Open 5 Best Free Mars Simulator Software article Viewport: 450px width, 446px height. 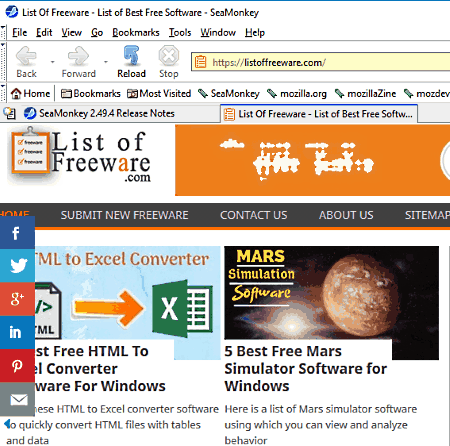pyautogui.click(x=306, y=369)
